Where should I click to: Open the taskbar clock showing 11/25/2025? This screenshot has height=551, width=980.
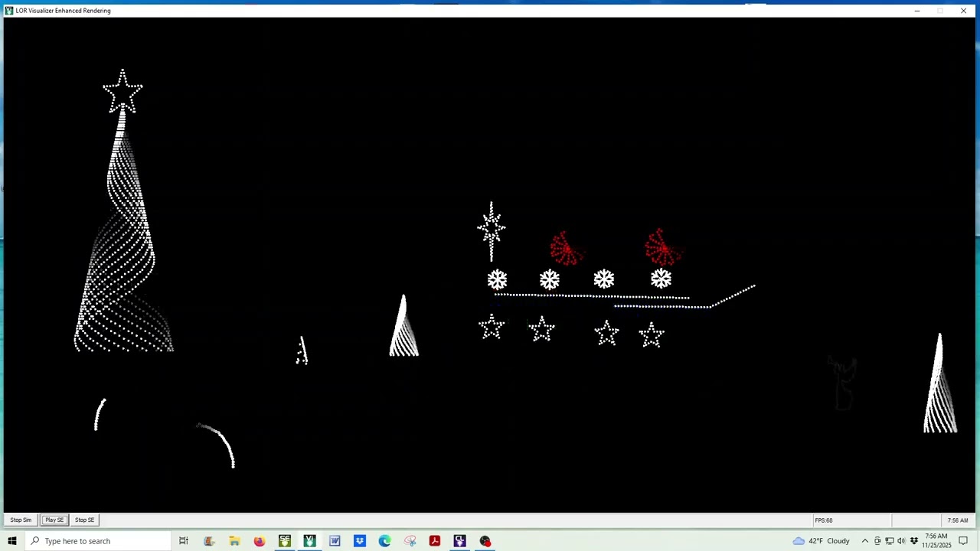936,541
